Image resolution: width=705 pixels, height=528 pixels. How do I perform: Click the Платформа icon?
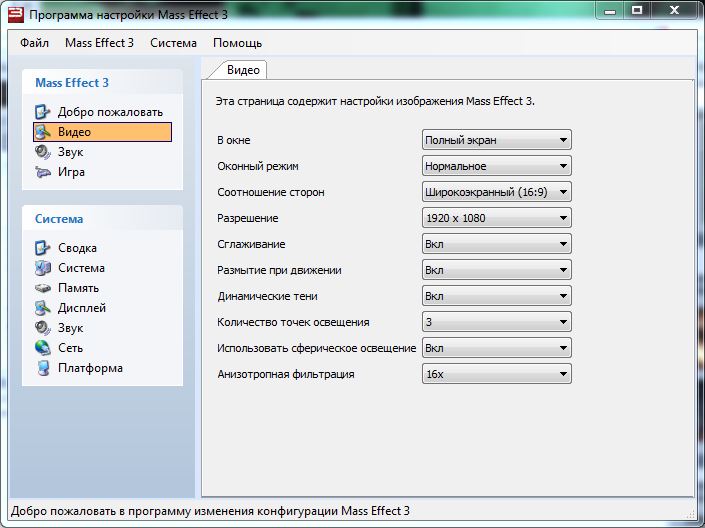tap(43, 368)
